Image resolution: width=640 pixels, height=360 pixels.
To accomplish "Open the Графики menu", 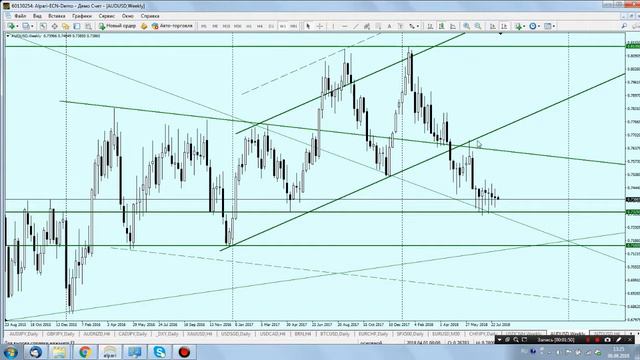I will pyautogui.click(x=82, y=16).
